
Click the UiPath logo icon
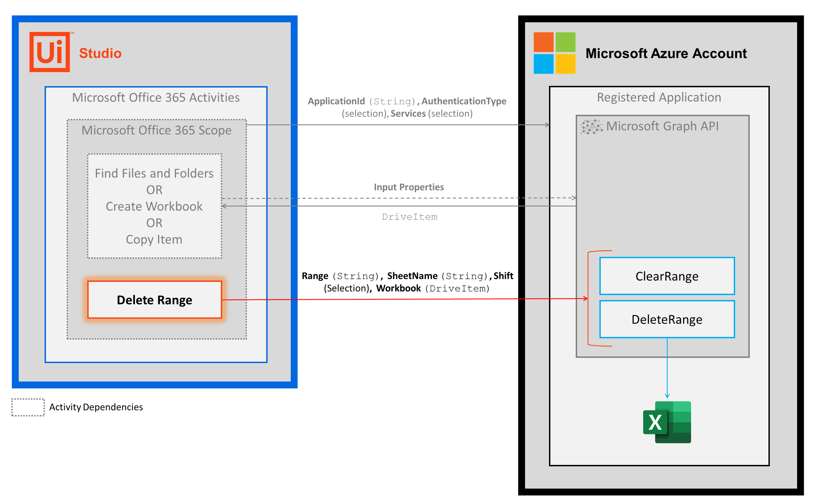click(50, 52)
